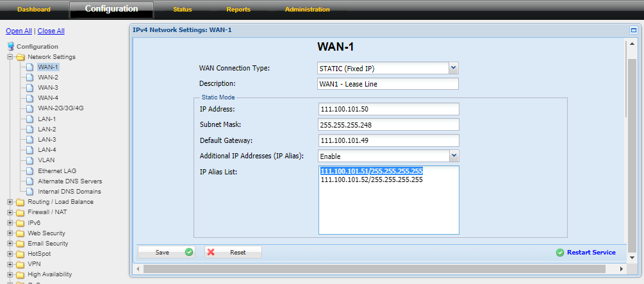This screenshot has height=284, width=644.
Task: Click the Open All link
Action: 19,31
